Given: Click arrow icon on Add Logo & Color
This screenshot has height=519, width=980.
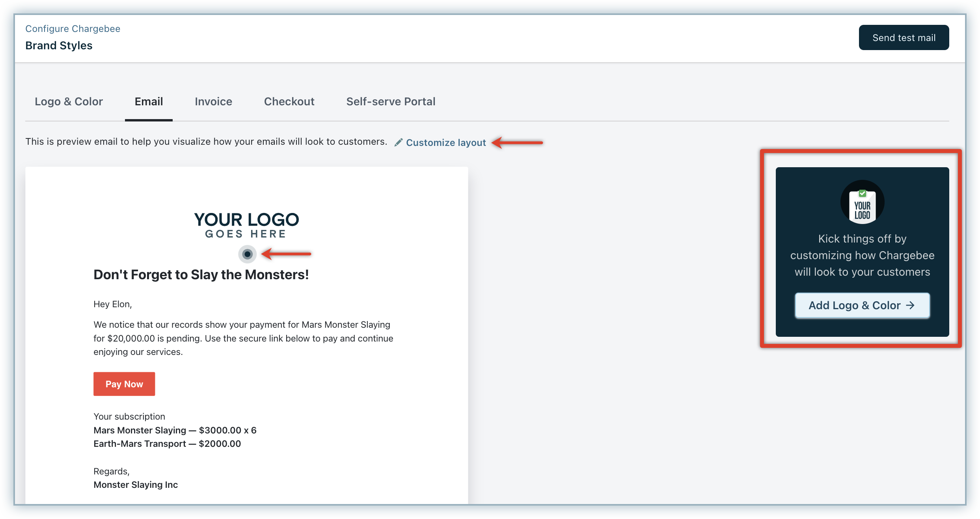Looking at the screenshot, I should [x=910, y=305].
